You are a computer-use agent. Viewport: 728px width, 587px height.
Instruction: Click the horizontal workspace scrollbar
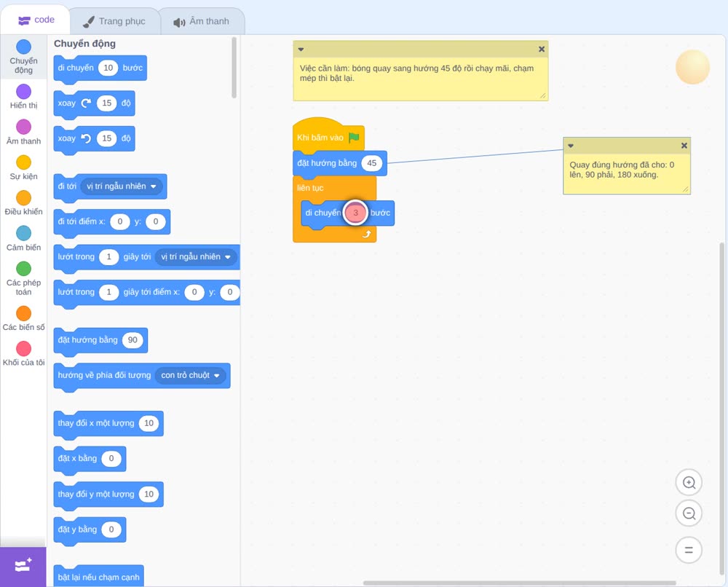click(519, 583)
